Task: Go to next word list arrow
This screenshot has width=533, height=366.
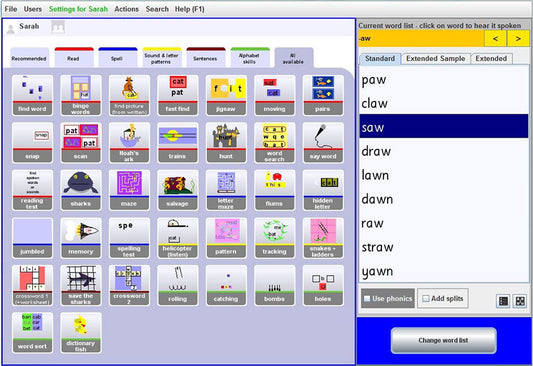Action: pos(518,39)
